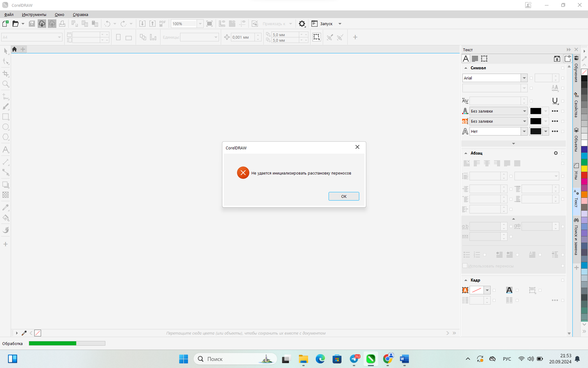The image size is (588, 368).
Task: Open the Запуск launcher dropdown arrow
Action: (x=340, y=24)
